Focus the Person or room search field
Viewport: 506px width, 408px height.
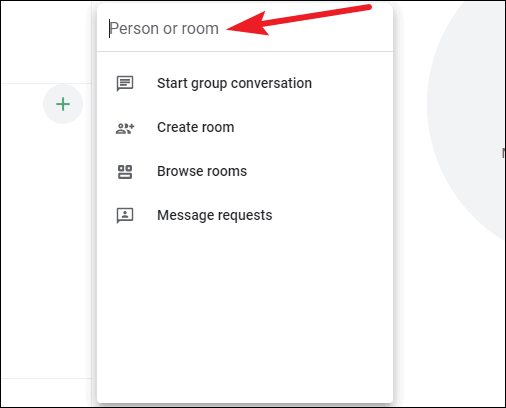click(x=245, y=29)
